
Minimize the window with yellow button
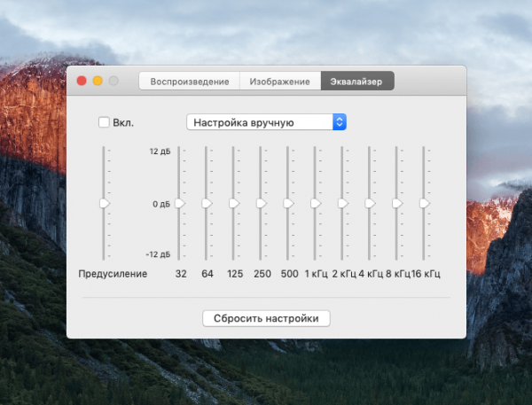pos(98,81)
